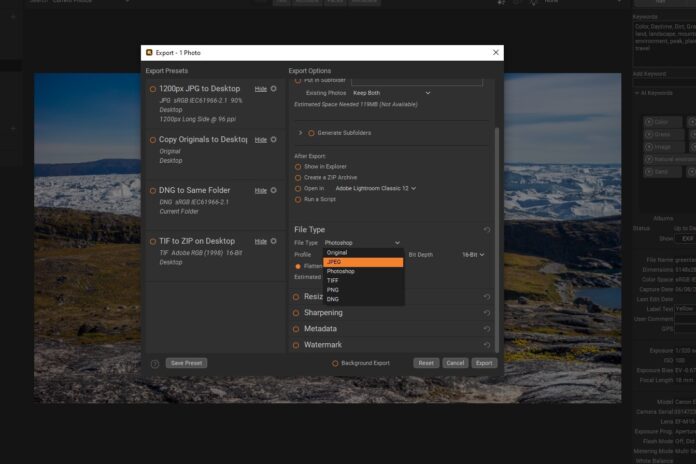
Task: Reset the File Type section
Action: (487, 230)
